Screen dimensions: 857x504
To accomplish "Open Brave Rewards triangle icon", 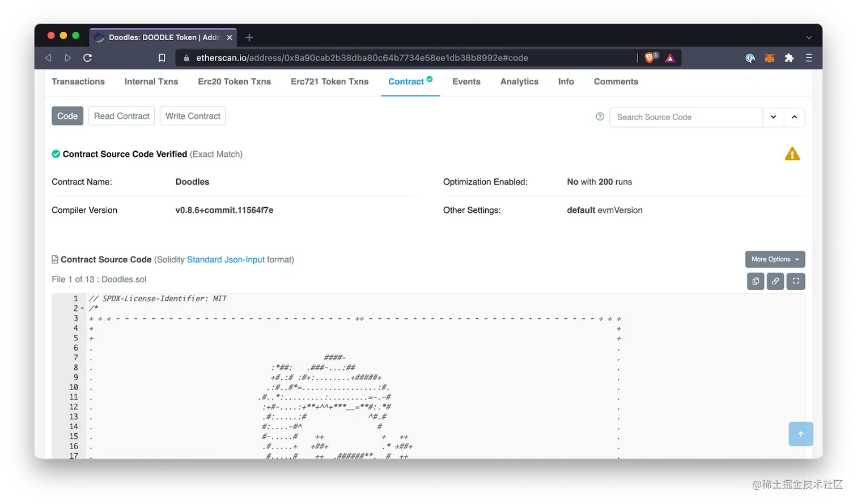I will point(670,58).
